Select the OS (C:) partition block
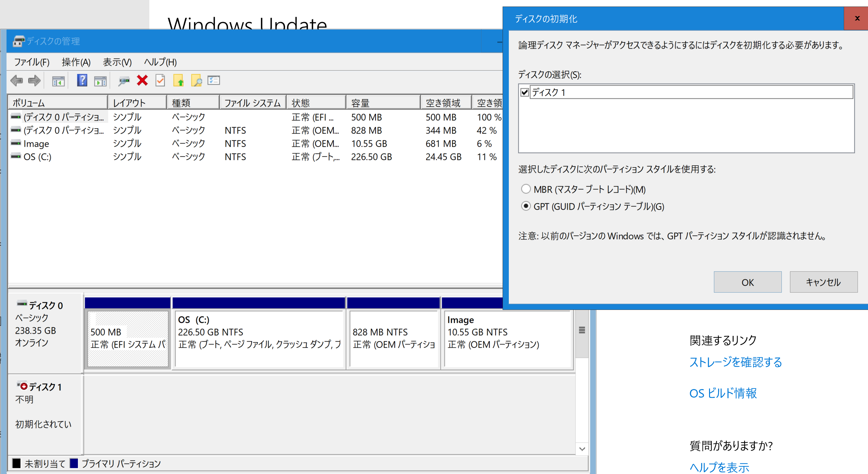The width and height of the screenshot is (868, 474). coord(259,338)
